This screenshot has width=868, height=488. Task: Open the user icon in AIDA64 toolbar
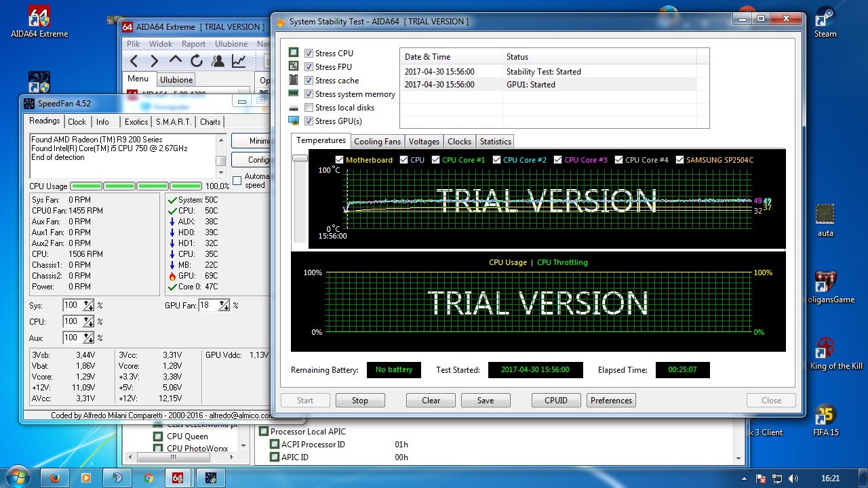(x=217, y=62)
